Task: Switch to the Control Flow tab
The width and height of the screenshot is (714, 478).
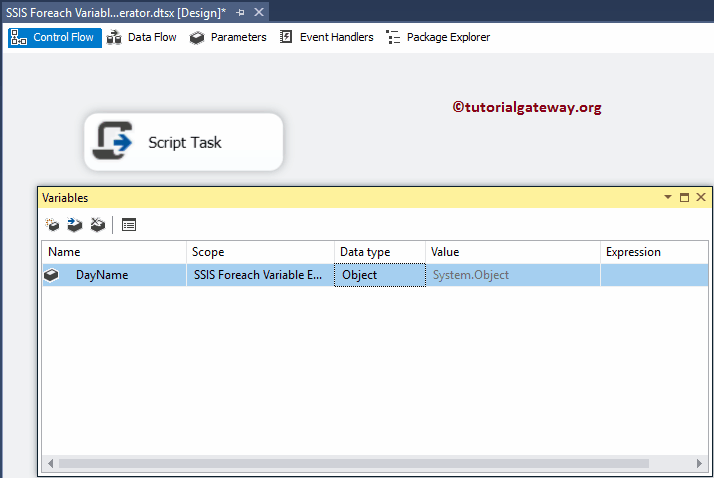Action: pyautogui.click(x=55, y=37)
